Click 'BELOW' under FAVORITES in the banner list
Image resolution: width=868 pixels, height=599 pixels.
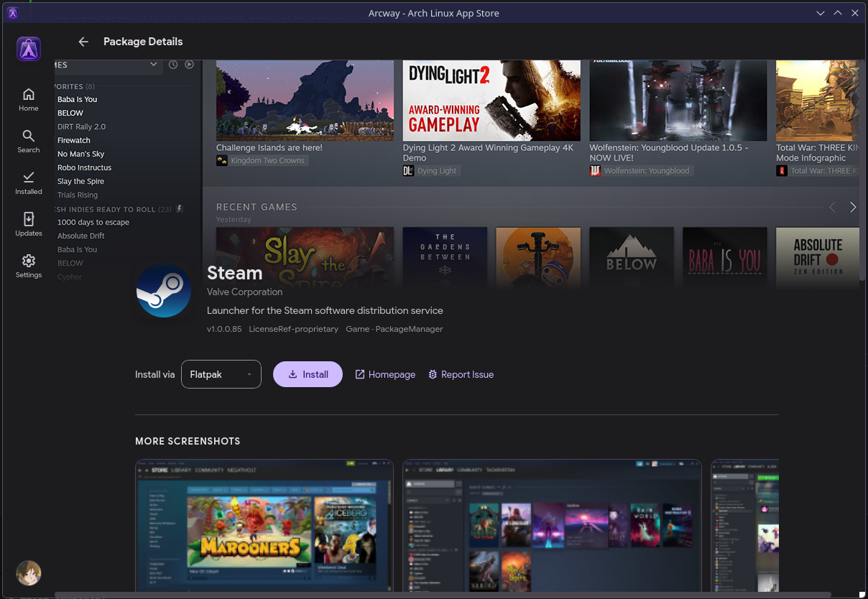[70, 113]
